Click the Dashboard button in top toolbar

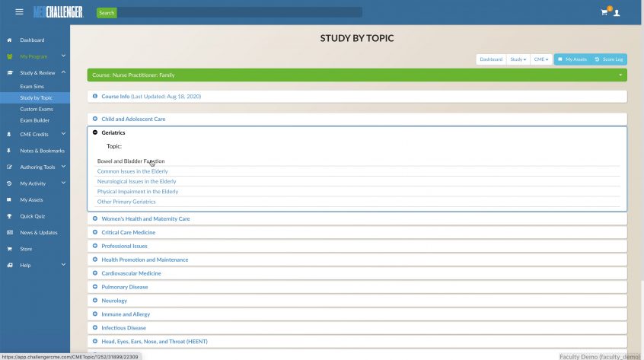click(491, 59)
